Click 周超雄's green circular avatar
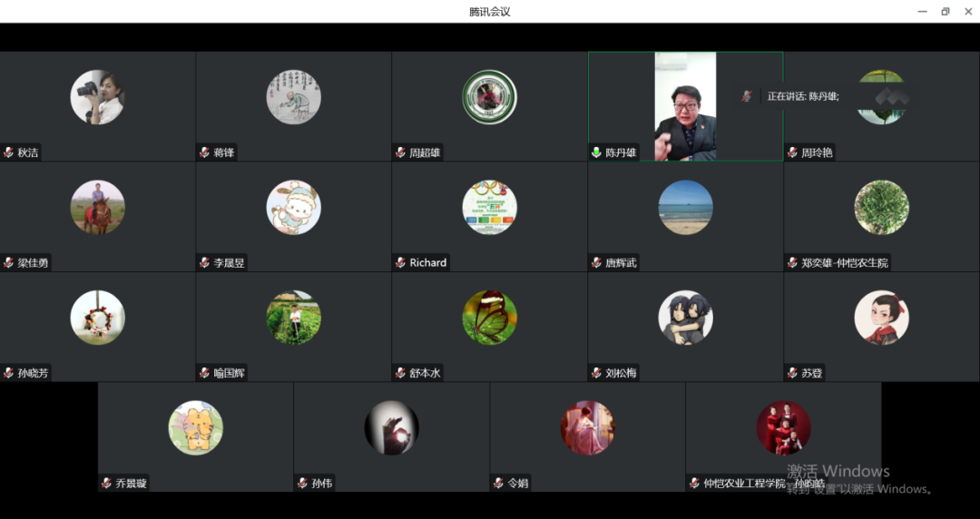Image resolution: width=980 pixels, height=519 pixels. (489, 97)
